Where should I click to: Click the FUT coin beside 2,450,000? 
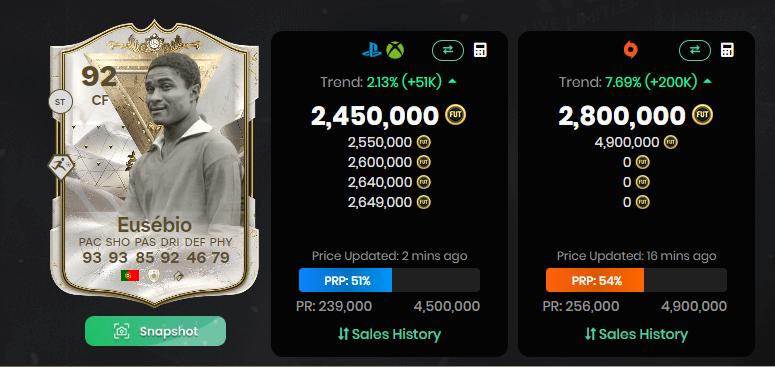[x=456, y=115]
